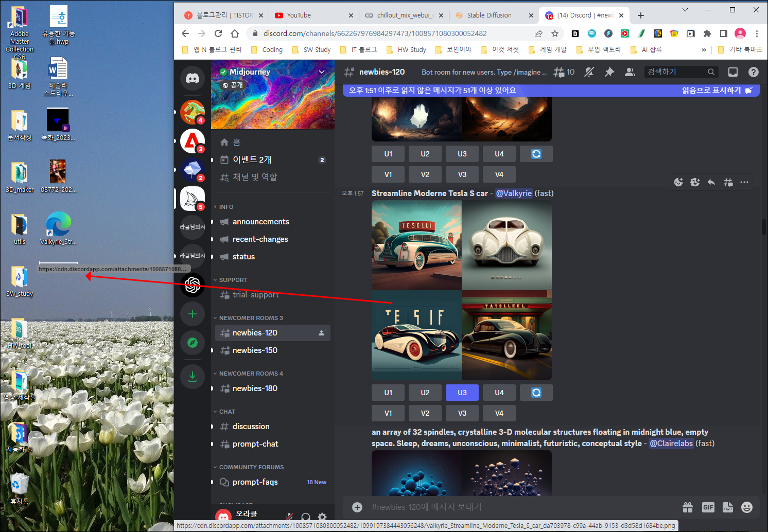Open a new Chrome tab
The width and height of the screenshot is (768, 532).
[641, 15]
